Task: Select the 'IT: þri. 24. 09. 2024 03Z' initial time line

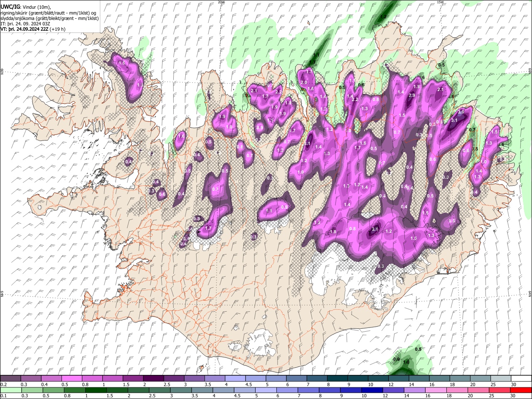Action: tap(25, 24)
